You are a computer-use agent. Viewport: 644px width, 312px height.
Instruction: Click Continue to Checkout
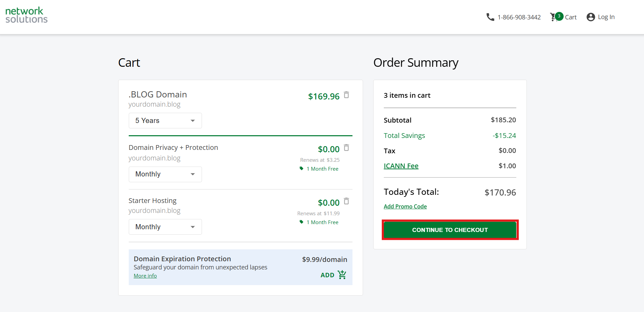pos(450,230)
